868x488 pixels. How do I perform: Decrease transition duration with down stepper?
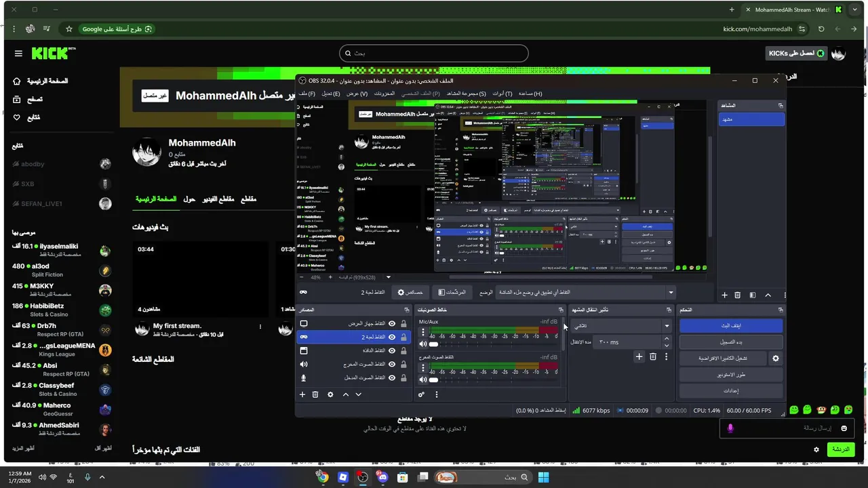pos(667,346)
